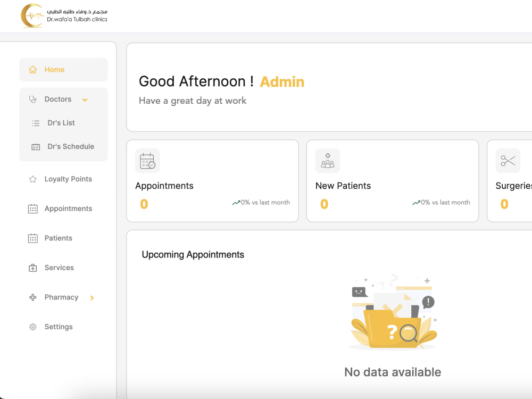Open the Home menu item
532x399 pixels.
point(63,70)
